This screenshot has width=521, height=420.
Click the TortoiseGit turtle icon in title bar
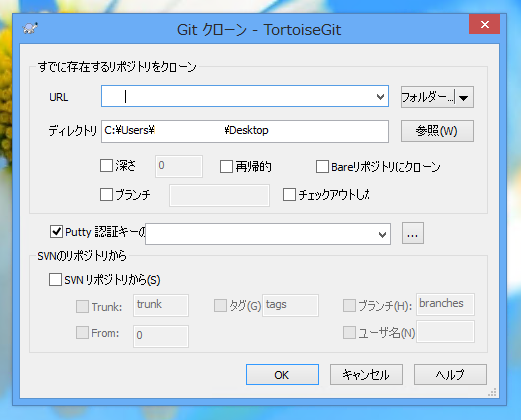(30, 29)
